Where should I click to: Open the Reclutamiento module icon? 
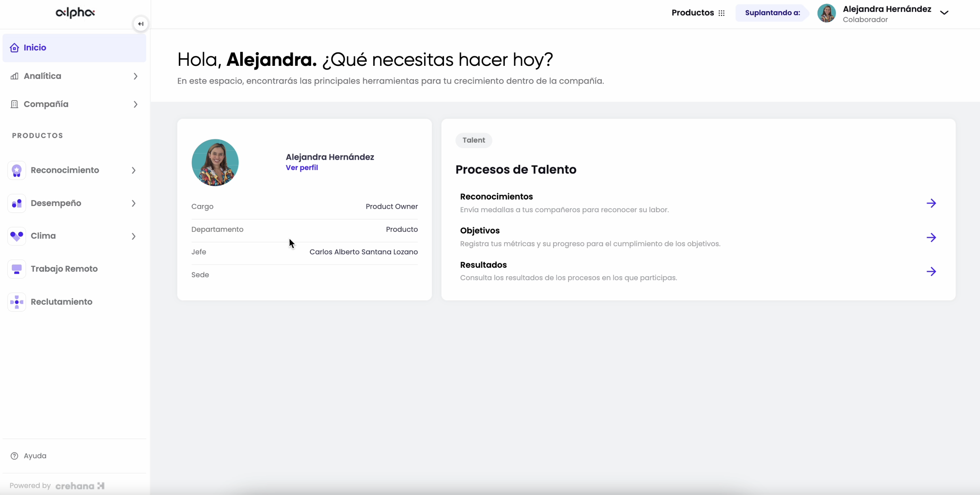coord(16,302)
